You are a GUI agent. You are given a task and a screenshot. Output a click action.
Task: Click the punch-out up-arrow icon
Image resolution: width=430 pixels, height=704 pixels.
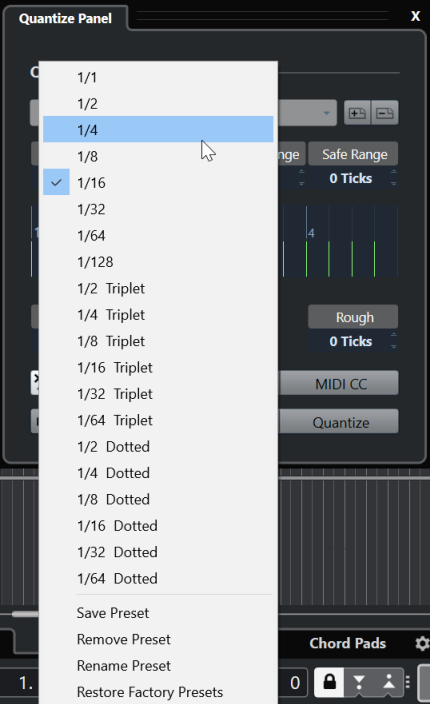pyautogui.click(x=389, y=682)
